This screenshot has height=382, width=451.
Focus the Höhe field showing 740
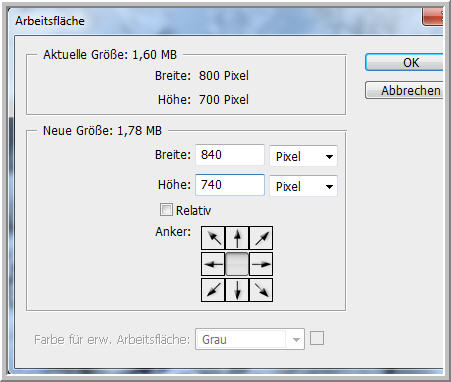click(x=230, y=185)
